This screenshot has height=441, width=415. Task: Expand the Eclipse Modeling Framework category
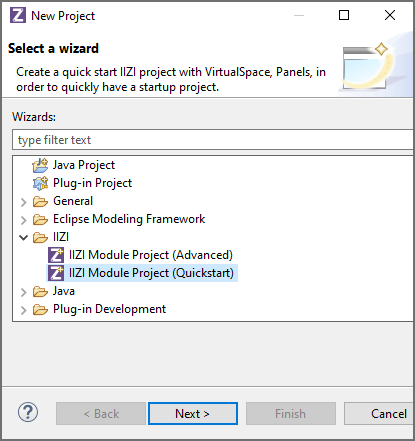(23, 220)
